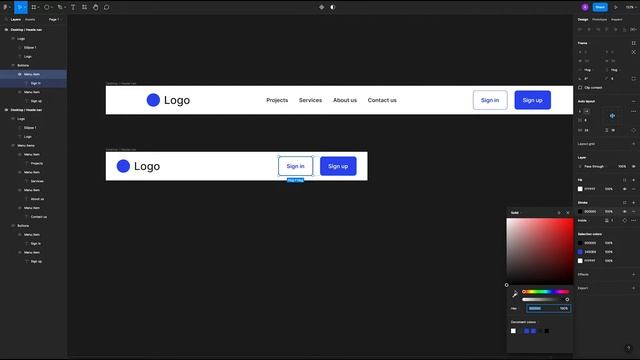Toggle fill visibility eye icon
The image size is (640, 360).
click(x=624, y=189)
